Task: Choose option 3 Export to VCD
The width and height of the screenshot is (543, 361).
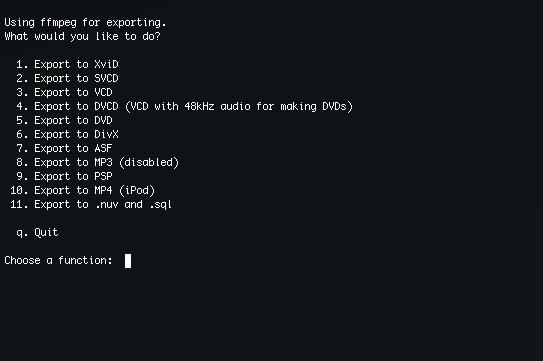Action: click(x=64, y=92)
